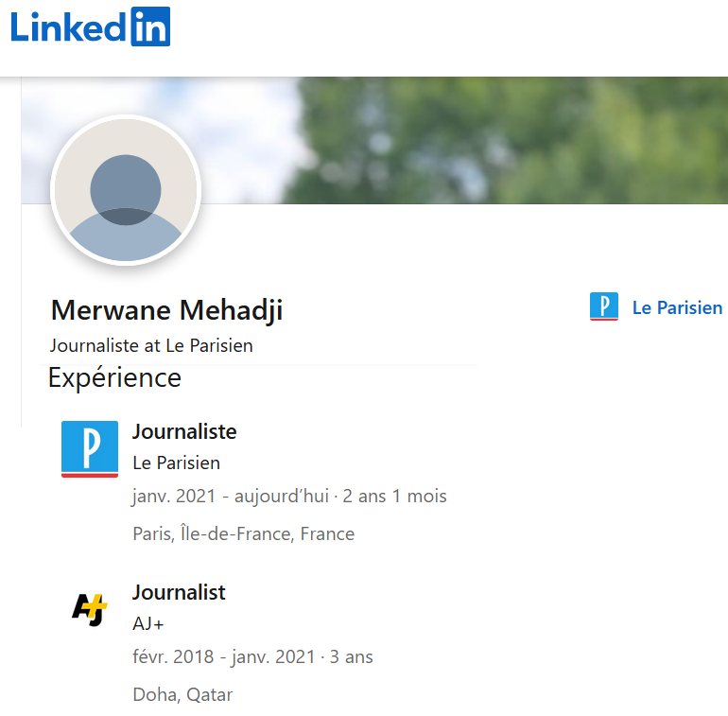728x716 pixels.
Task: Click the profile name Merwane Mehadji
Action: pyautogui.click(x=166, y=310)
